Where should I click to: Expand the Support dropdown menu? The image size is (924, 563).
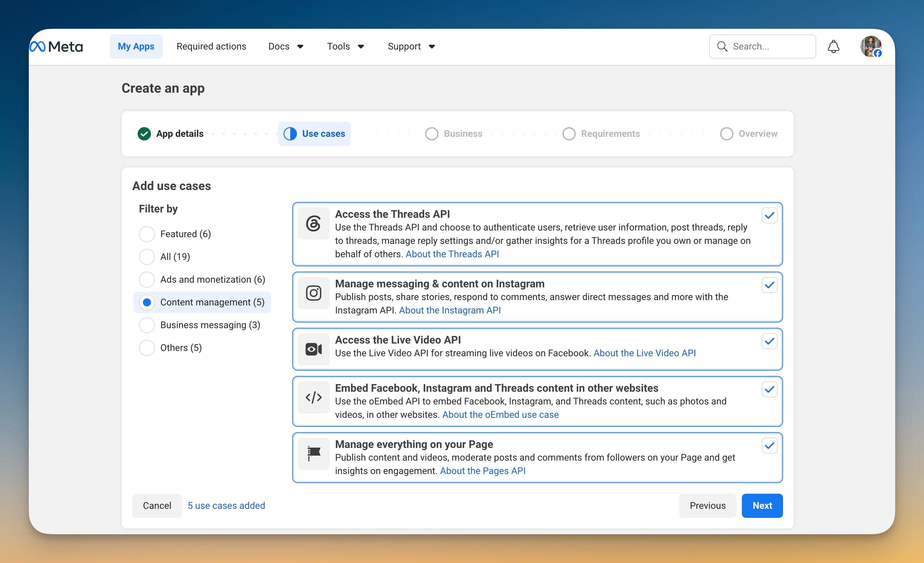pos(411,46)
